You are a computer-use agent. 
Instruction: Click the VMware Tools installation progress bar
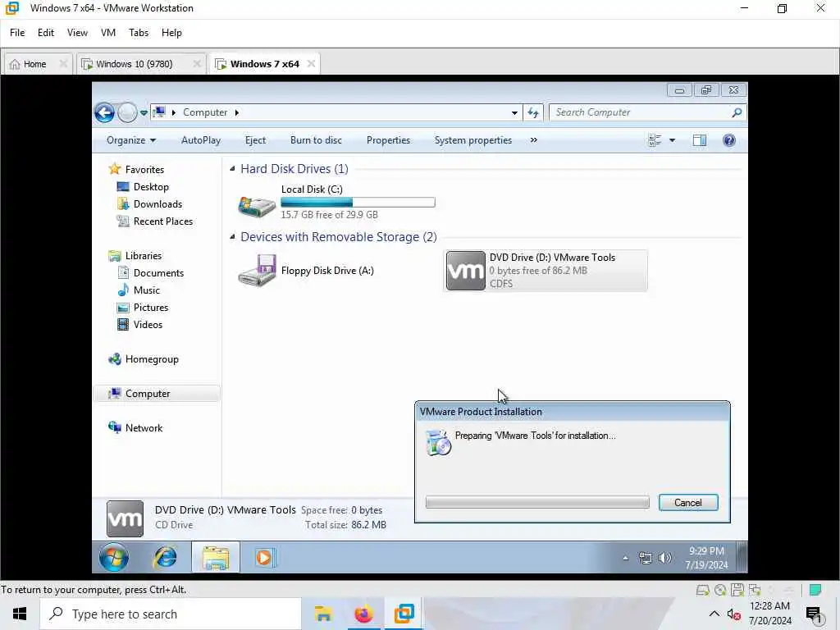click(x=537, y=503)
